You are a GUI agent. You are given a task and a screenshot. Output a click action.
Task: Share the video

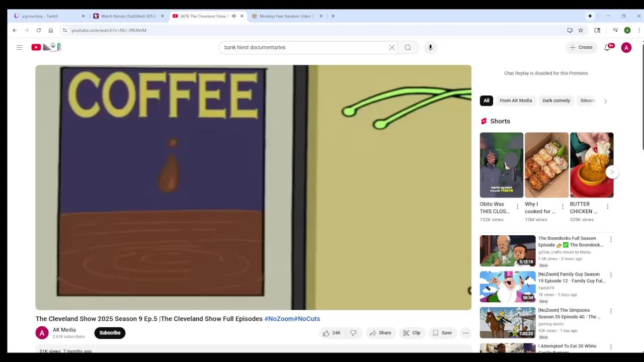click(x=380, y=333)
